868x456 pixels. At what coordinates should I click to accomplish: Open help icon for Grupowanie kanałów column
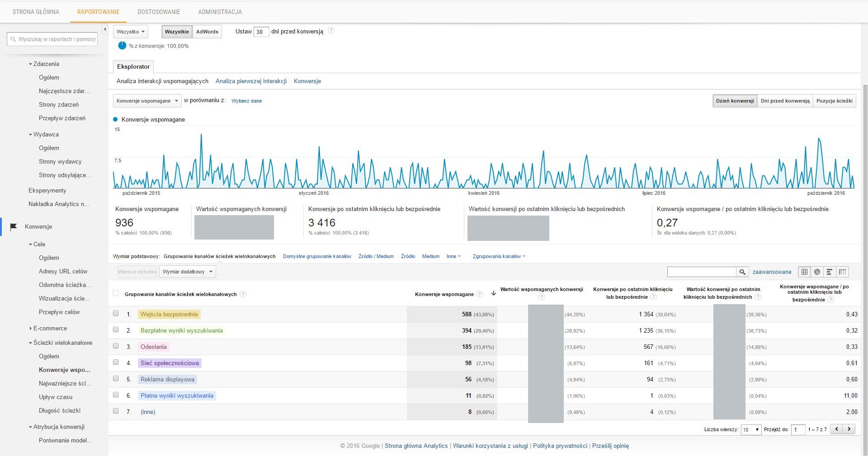point(243,294)
